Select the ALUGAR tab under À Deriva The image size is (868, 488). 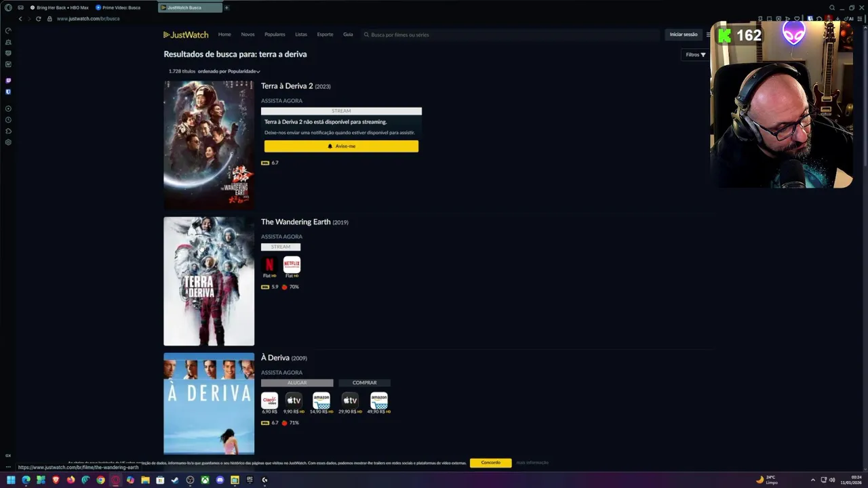tap(297, 383)
